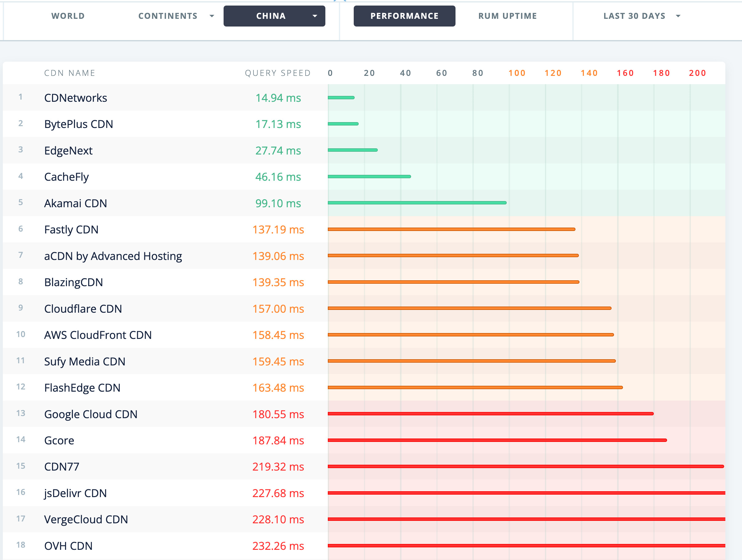
Task: Click the Cloudflare CDN entry
Action: (83, 309)
